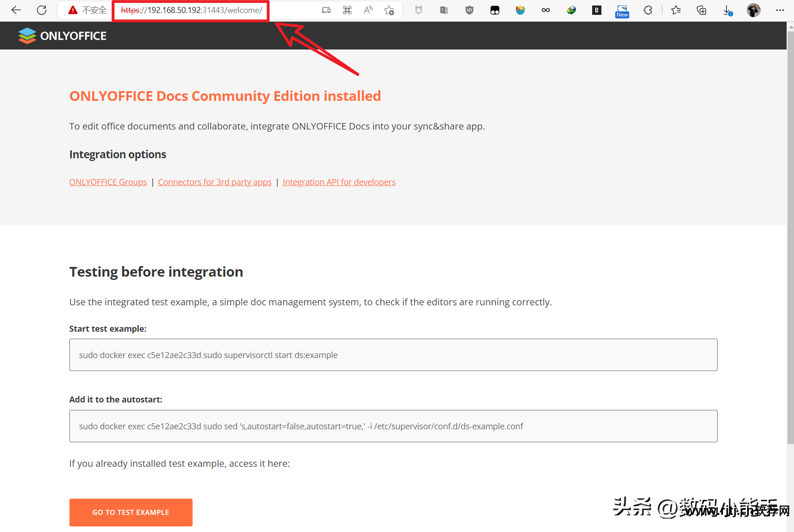Viewport: 794px width, 532px height.
Task: Click the 'Start test example:' label
Action: pyautogui.click(x=108, y=329)
